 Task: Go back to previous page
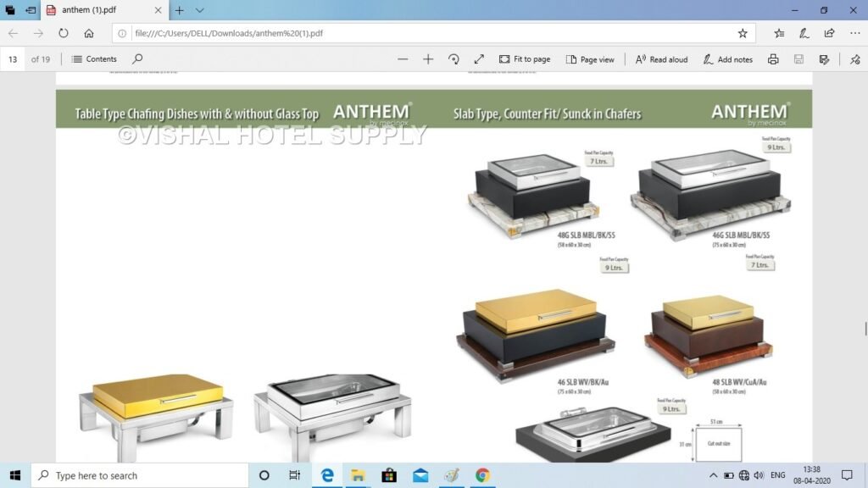click(14, 33)
